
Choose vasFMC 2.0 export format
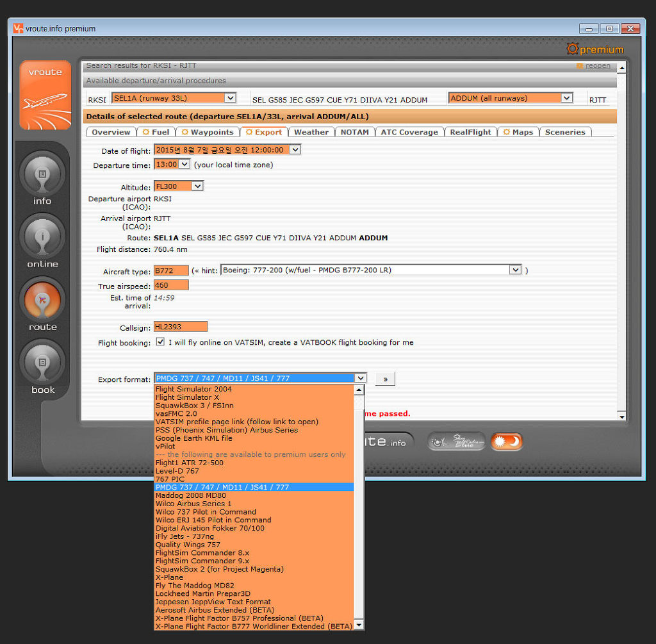(x=254, y=413)
